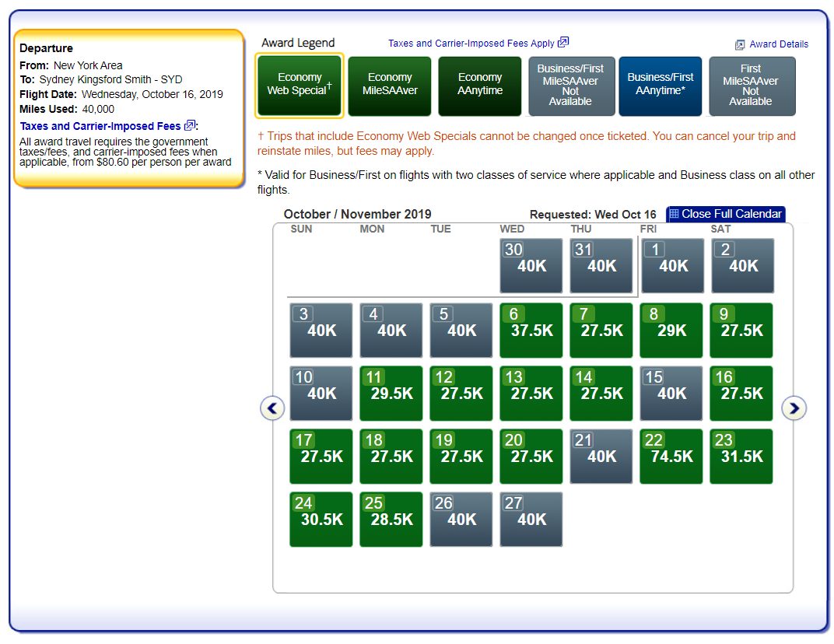Select November 25 at 28.5K miles
The width and height of the screenshot is (834, 644).
tap(391, 520)
